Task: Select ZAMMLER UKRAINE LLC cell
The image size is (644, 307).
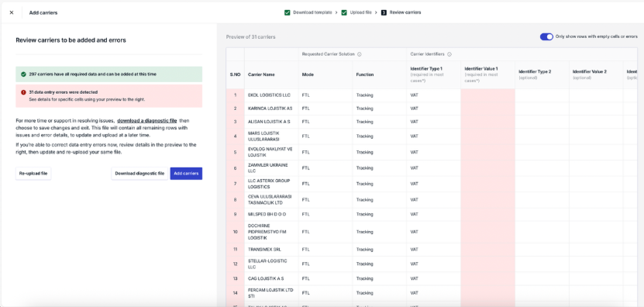Action: pos(271,168)
